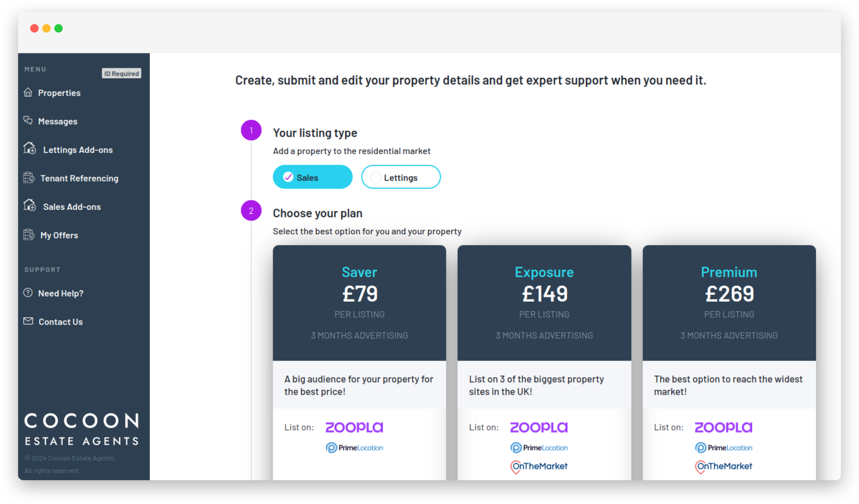Choose the Saver £79 plan card
Image resolution: width=859 pixels, height=504 pixels.
click(359, 363)
